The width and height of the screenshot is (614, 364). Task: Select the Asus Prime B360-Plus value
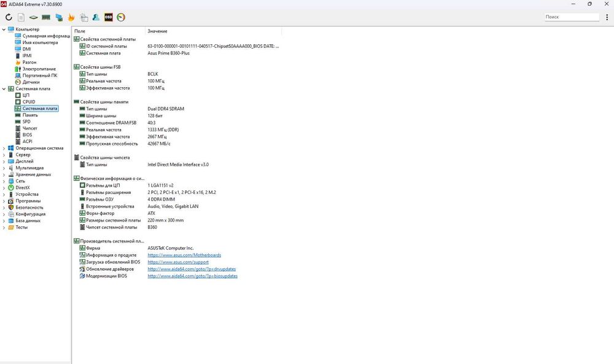tap(168, 53)
